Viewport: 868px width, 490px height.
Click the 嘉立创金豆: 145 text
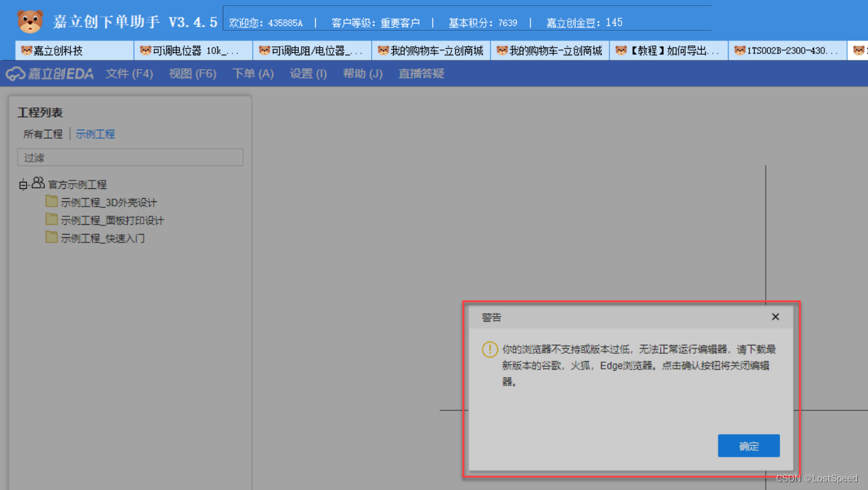585,23
